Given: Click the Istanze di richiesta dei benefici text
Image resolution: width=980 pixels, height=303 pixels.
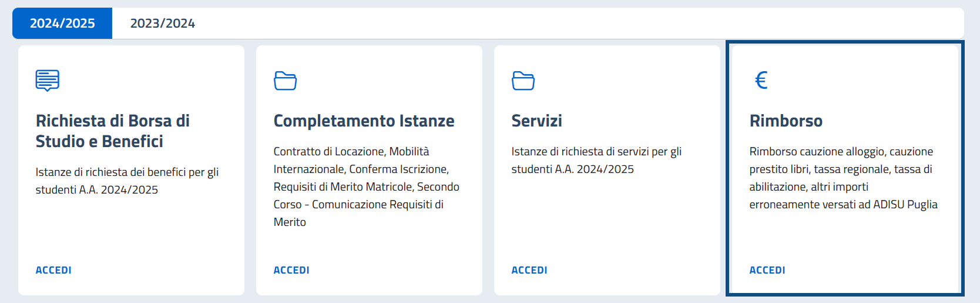Looking at the screenshot, I should pyautogui.click(x=127, y=181).
